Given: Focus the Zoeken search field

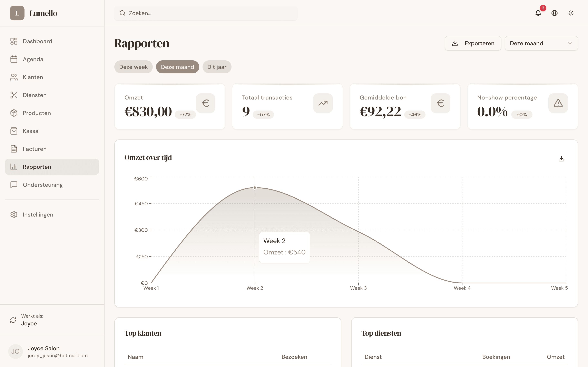Looking at the screenshot, I should pos(206,13).
